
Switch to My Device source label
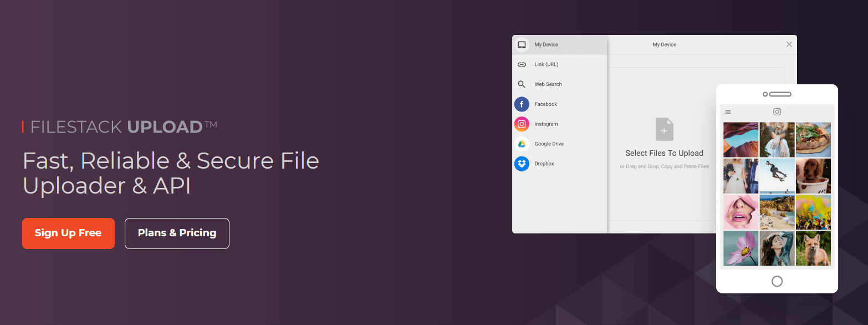pos(546,44)
